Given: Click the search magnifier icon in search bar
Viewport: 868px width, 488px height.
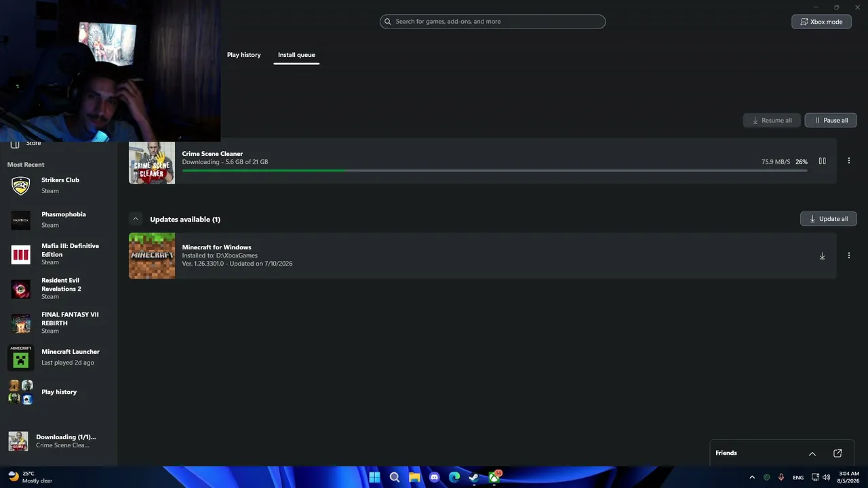Looking at the screenshot, I should (388, 22).
